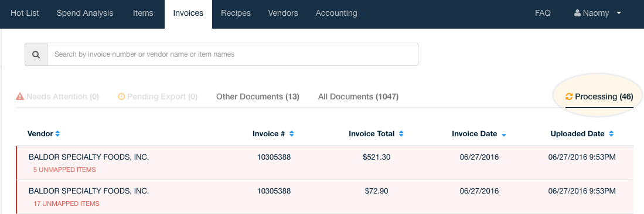Select the $521.30 invoice total
The width and height of the screenshot is (644, 214).
click(x=377, y=157)
